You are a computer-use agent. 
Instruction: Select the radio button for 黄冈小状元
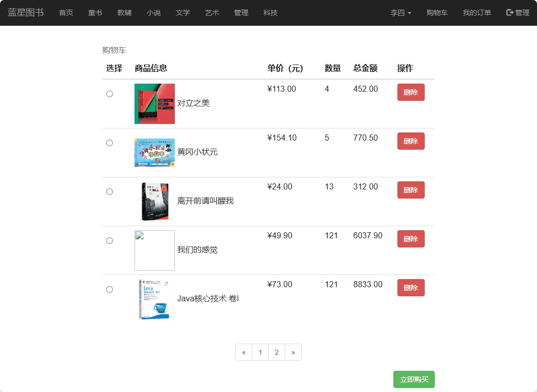coord(109,143)
